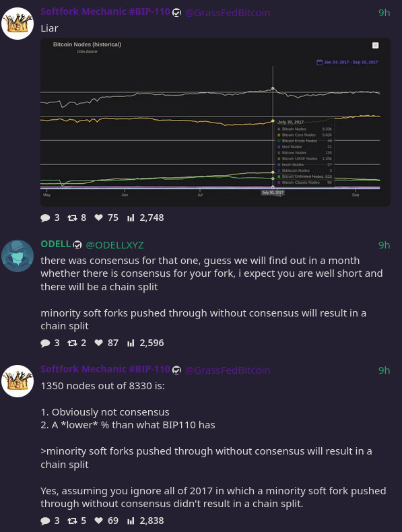Open the @GrassFedBitcoin handle on first post
This screenshot has width=402, height=532.
[x=228, y=13]
